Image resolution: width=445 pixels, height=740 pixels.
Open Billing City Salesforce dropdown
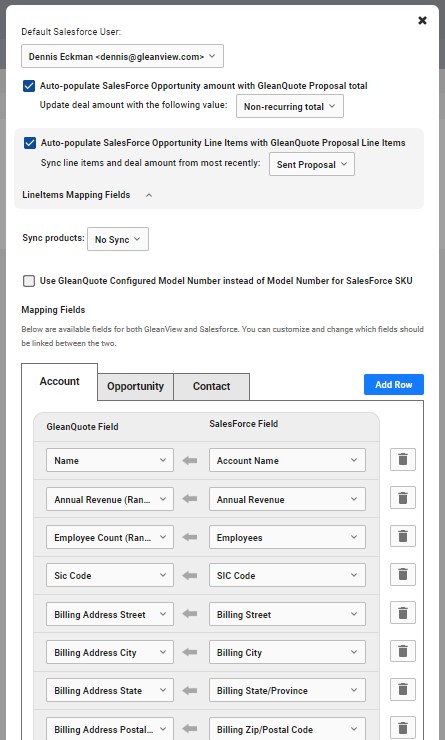287,652
